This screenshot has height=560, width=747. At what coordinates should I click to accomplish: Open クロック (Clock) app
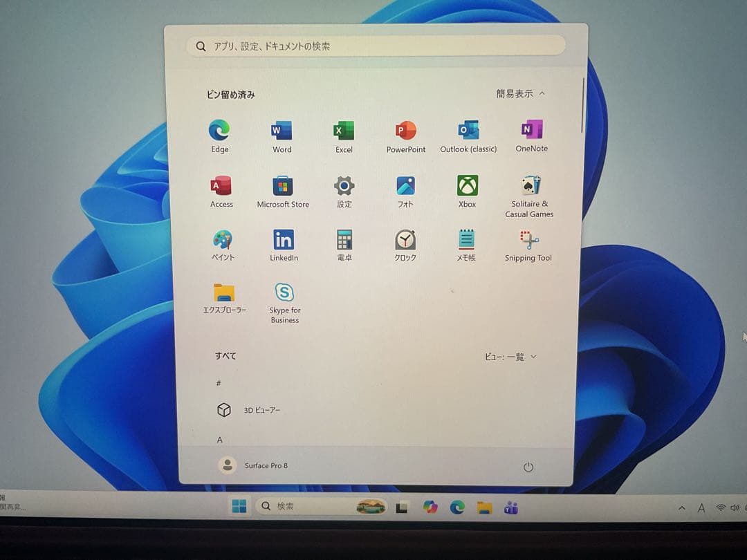(x=405, y=245)
